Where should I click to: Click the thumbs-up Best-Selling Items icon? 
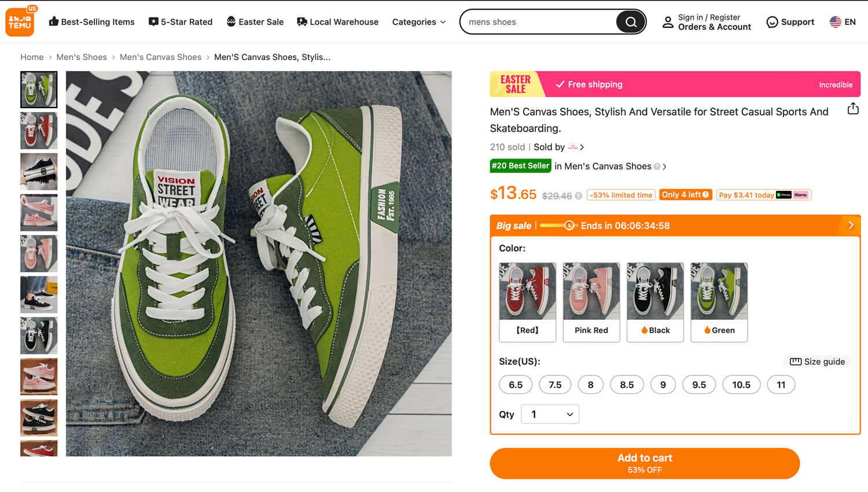54,21
